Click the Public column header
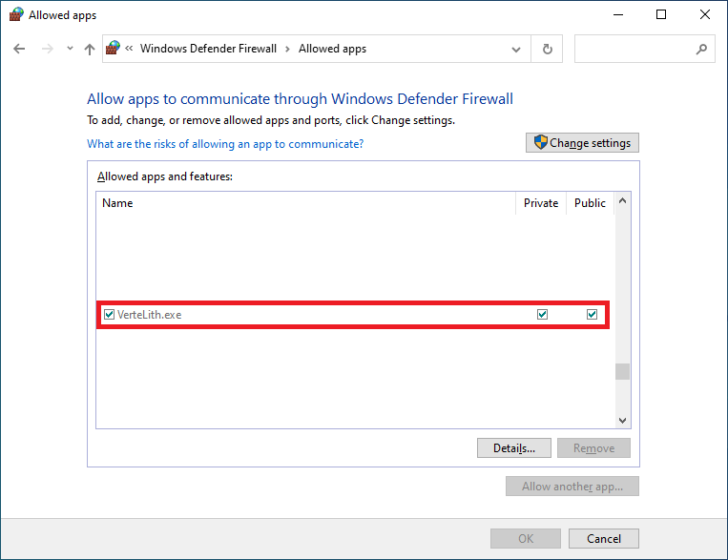Screen dimensions: 728x560 (x=590, y=203)
